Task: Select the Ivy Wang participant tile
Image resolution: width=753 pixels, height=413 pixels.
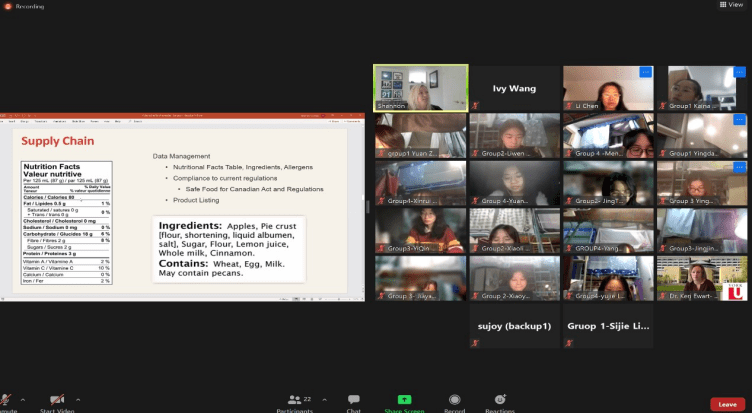Action: coord(514,88)
